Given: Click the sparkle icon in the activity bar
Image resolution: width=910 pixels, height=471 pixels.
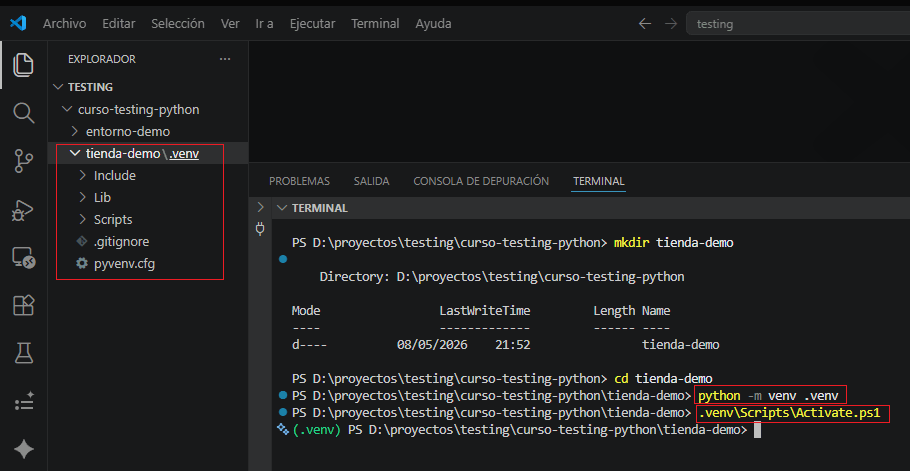Looking at the screenshot, I should click(23, 450).
